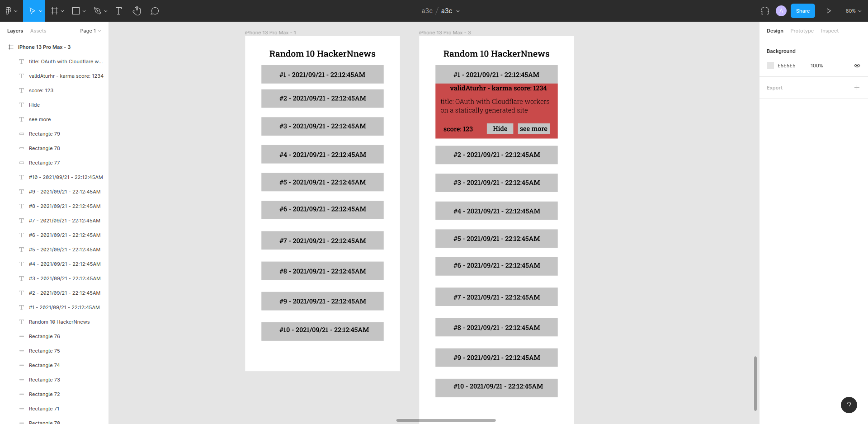Select the Rectangle shape tool
868x424 pixels.
tap(76, 11)
